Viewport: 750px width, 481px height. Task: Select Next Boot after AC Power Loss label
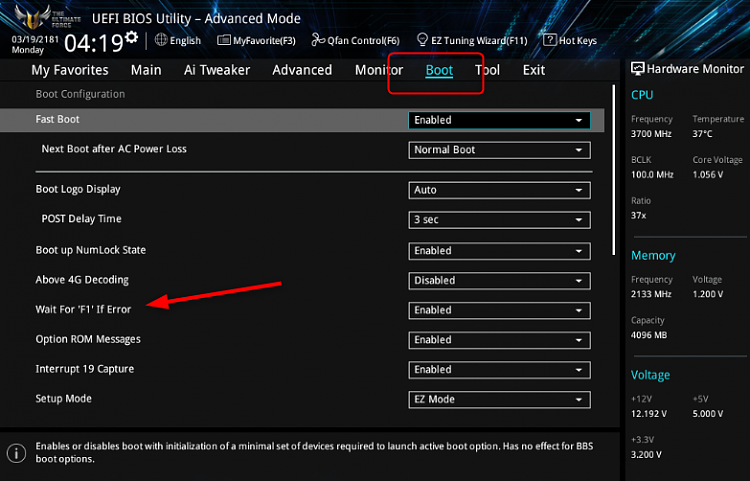[114, 149]
